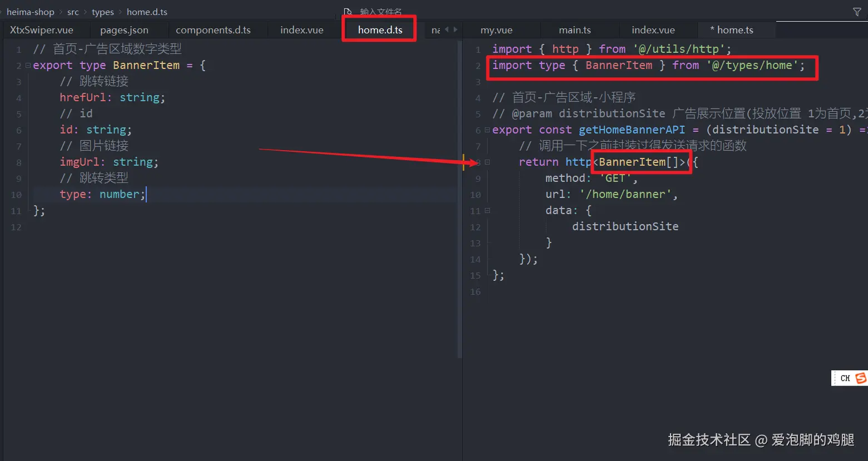The width and height of the screenshot is (868, 461).
Task: Switch to the pages.json tab
Action: [x=124, y=30]
